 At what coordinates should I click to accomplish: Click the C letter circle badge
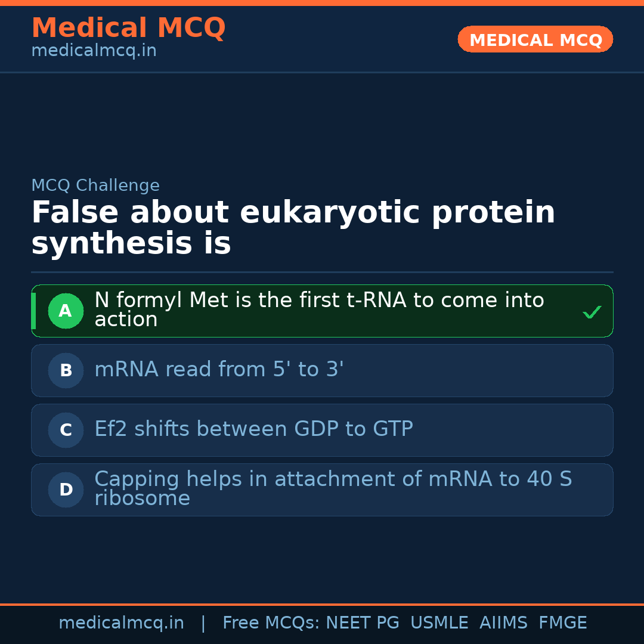tap(66, 430)
